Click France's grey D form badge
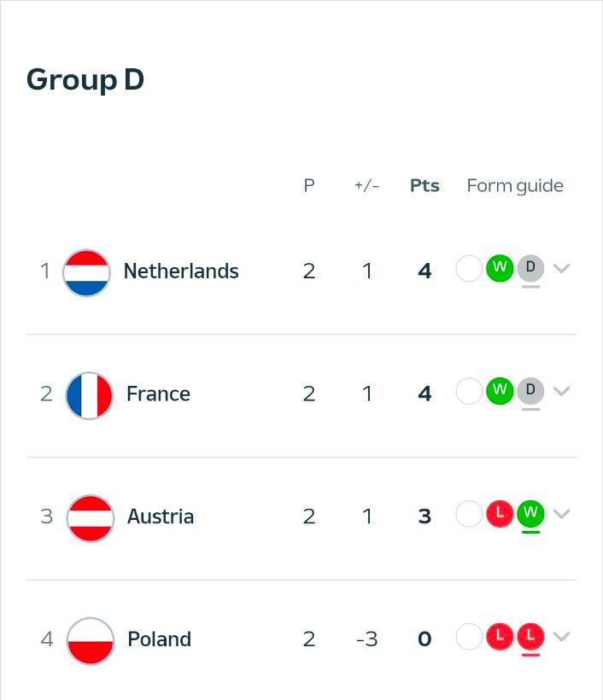603x700 pixels. 530,391
